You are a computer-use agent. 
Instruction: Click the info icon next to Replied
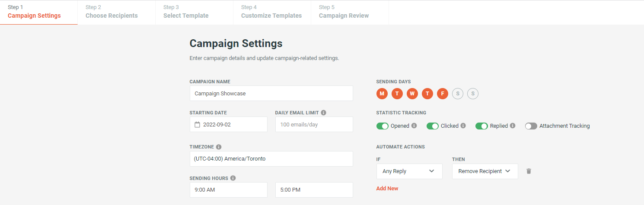pos(513,126)
